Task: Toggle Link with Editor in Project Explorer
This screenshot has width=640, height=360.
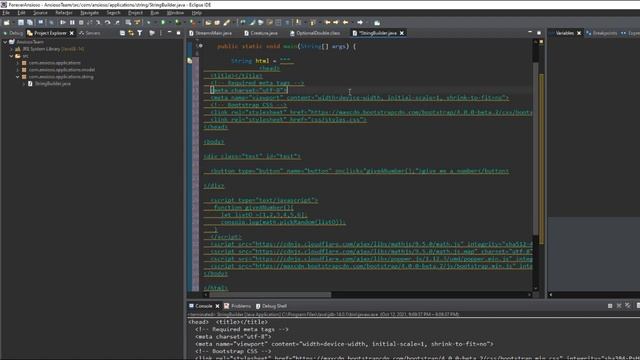Action: [131, 33]
